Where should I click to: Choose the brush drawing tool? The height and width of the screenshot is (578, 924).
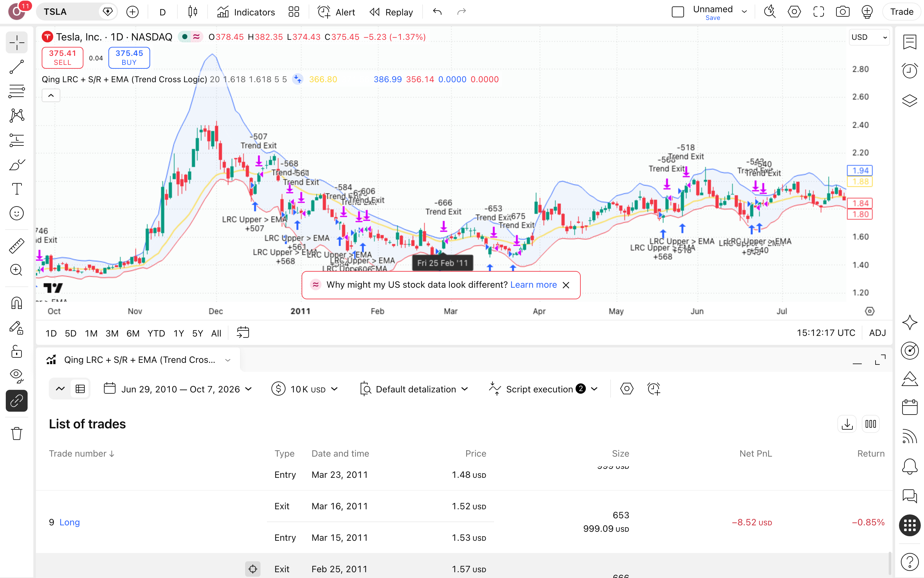tap(16, 165)
